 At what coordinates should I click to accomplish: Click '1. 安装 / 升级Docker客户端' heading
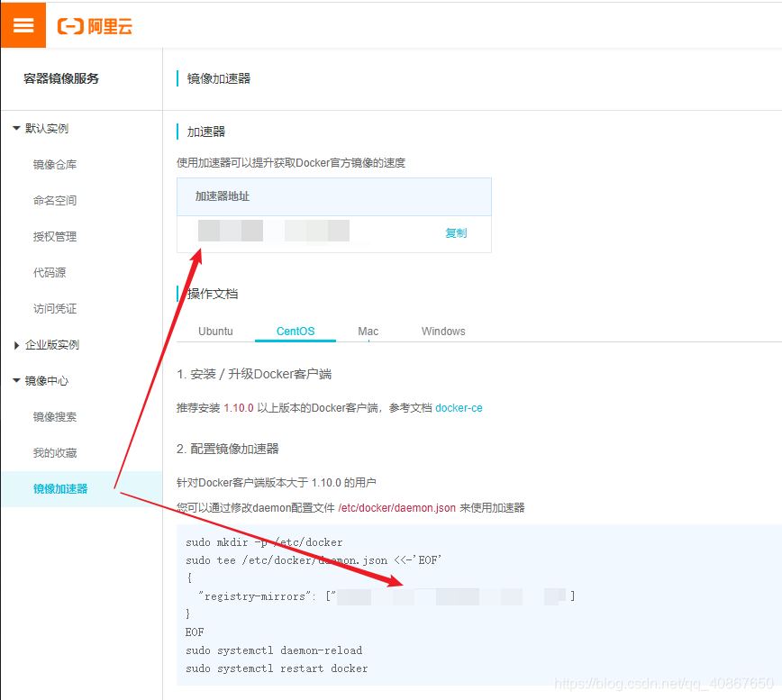[x=254, y=374]
